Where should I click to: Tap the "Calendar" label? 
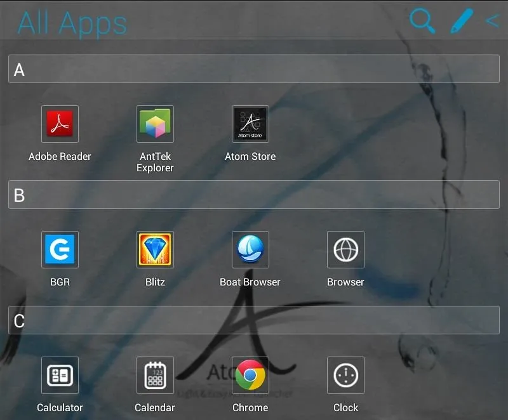tap(155, 408)
